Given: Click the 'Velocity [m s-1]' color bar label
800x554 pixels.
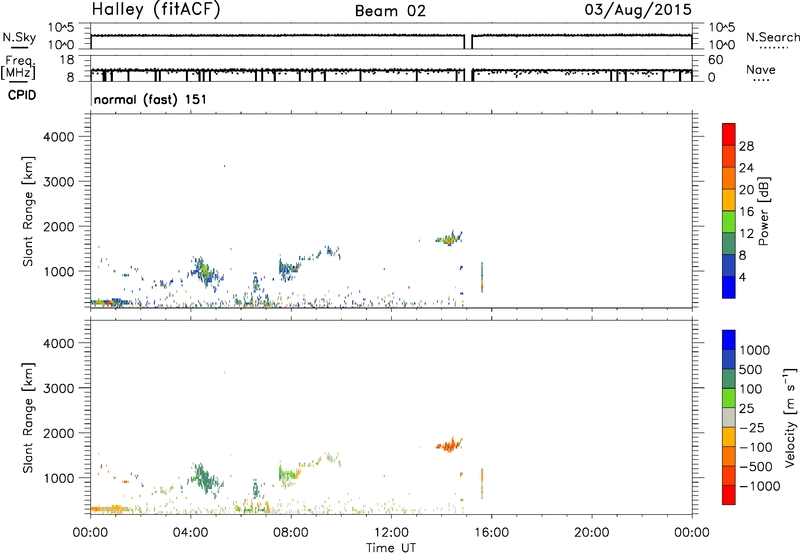Looking at the screenshot, I should coord(790,417).
